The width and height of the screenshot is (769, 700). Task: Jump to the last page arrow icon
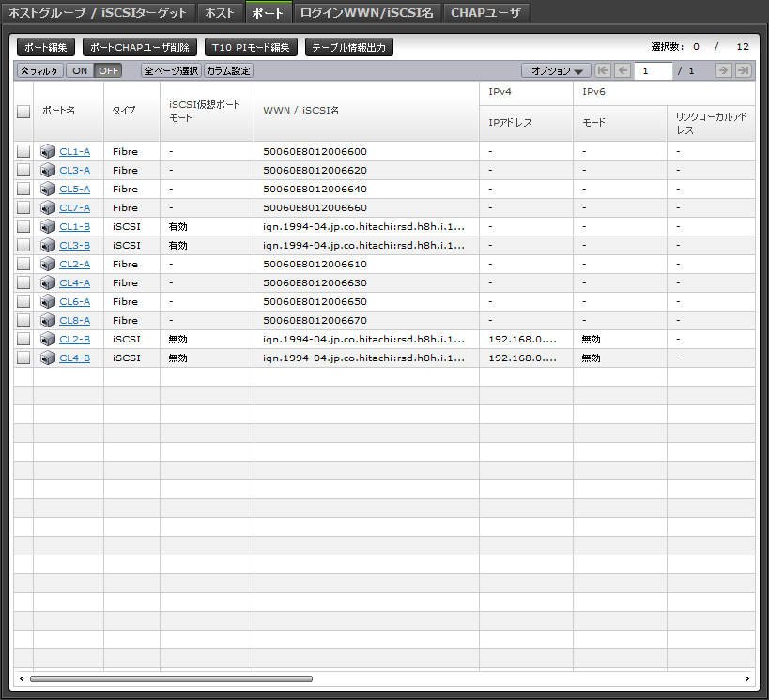click(743, 70)
